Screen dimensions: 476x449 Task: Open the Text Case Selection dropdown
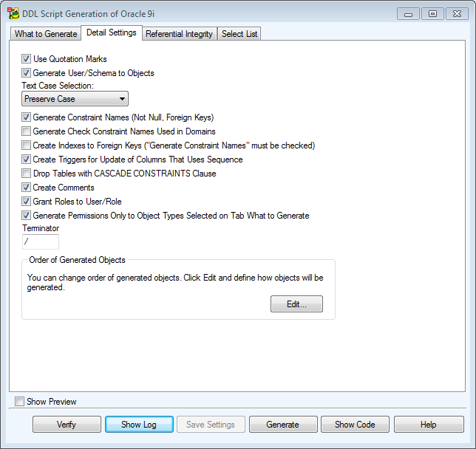75,99
